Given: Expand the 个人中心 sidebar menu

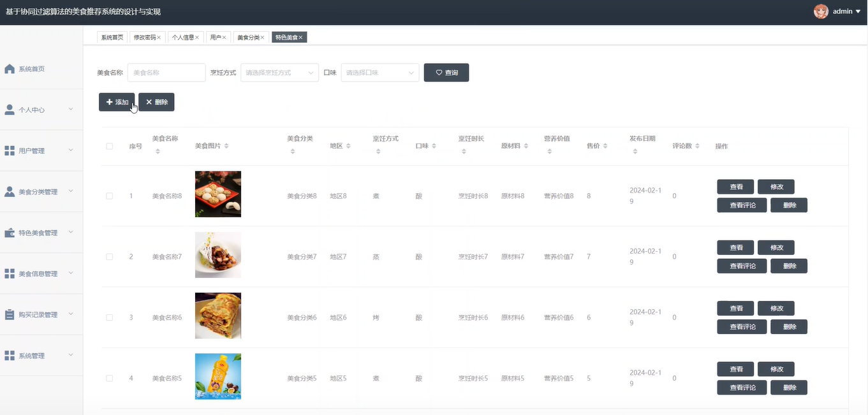Looking at the screenshot, I should [x=71, y=109].
